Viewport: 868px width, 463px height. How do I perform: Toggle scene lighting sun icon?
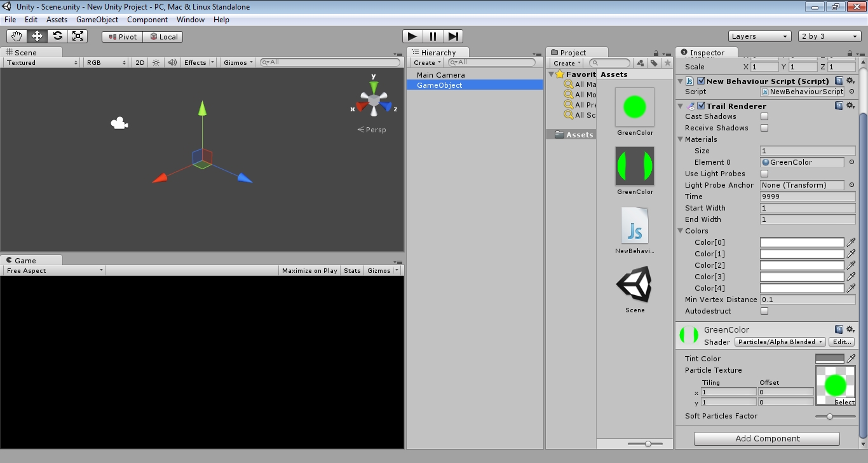[x=156, y=62]
